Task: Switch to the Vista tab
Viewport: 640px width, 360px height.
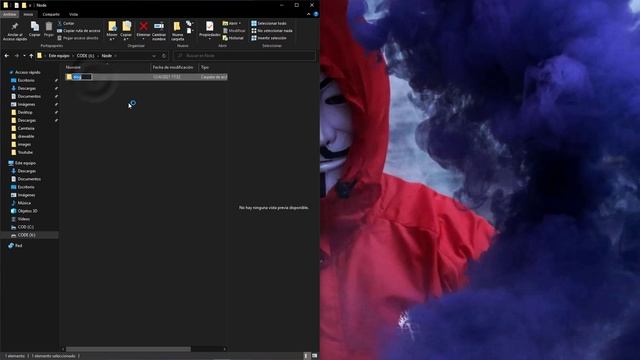Action: 73,14
